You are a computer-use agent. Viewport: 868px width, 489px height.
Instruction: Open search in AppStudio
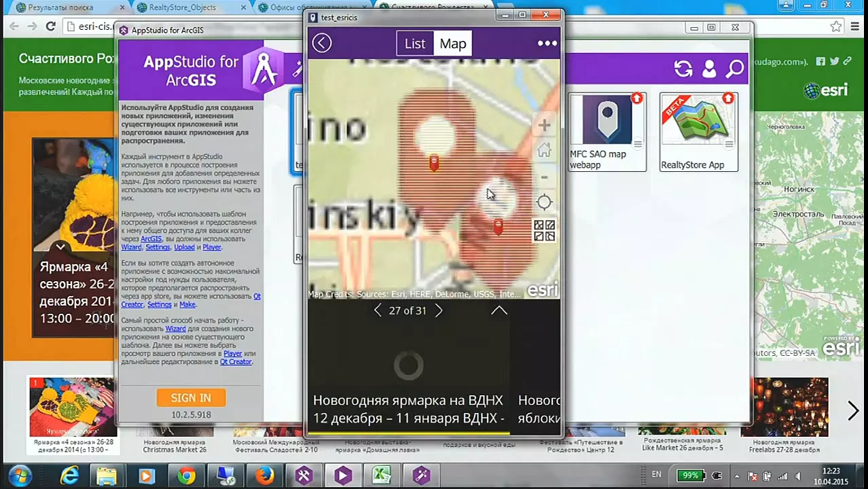coord(735,69)
